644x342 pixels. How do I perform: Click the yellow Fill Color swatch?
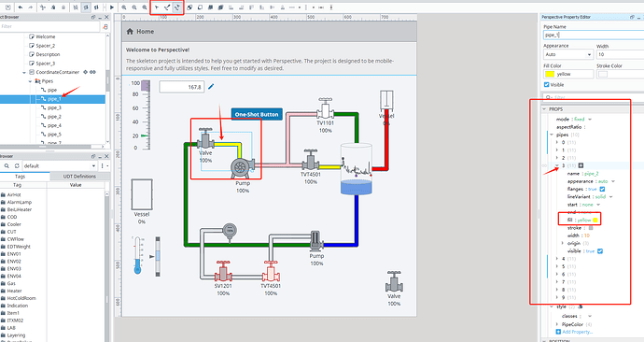click(x=550, y=74)
